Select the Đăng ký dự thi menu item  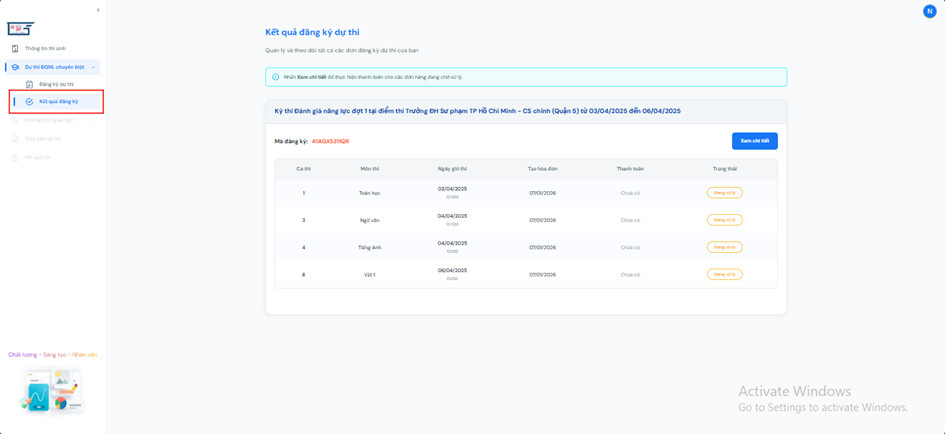[x=56, y=84]
